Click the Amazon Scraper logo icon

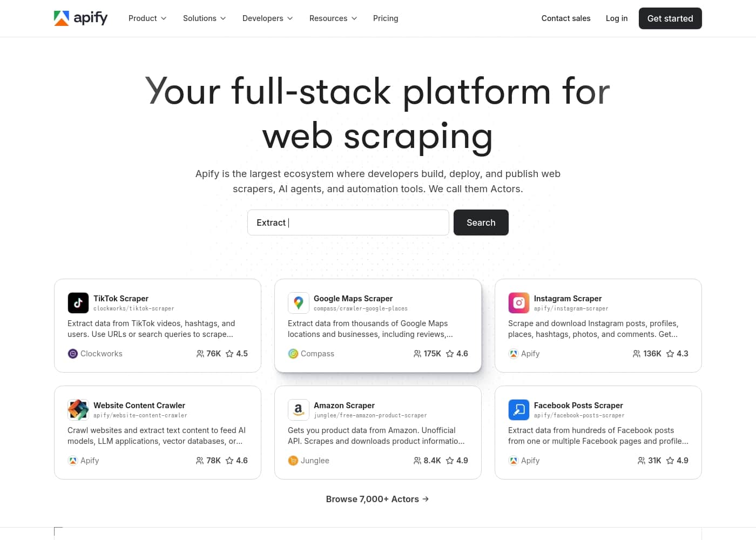(299, 410)
